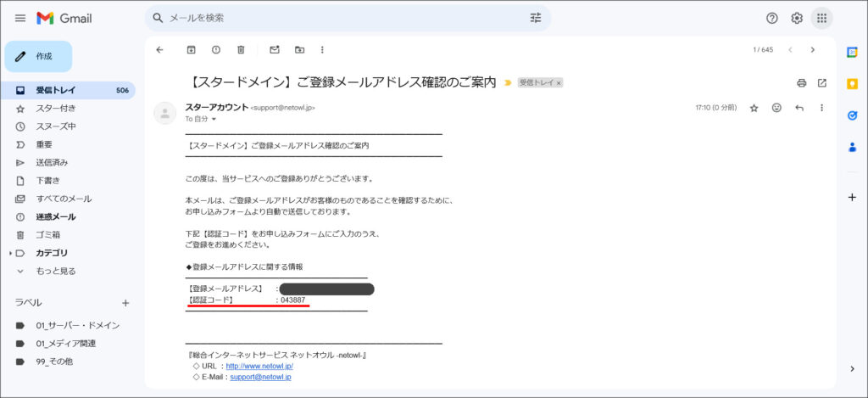Open Google Tasks side panel
Screen dimensions: 868x398
coord(853,115)
